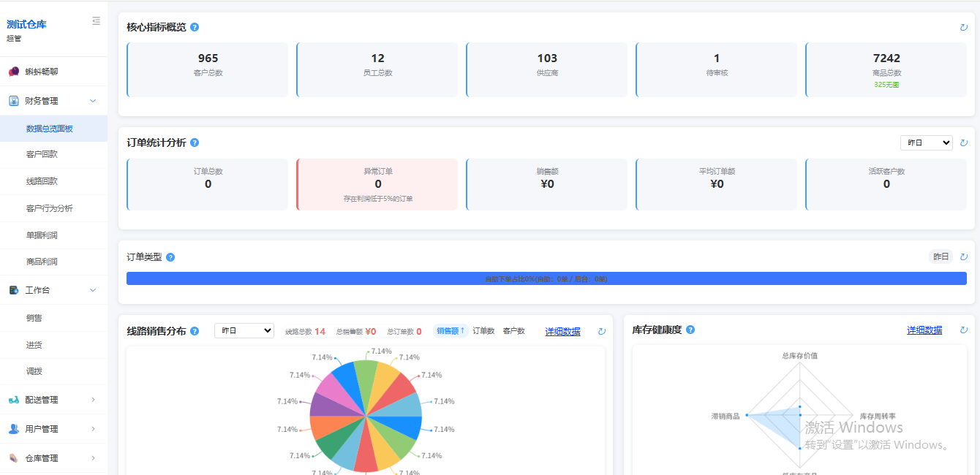
Task: Refresh the 线路销售分布 chart
Action: 602,331
